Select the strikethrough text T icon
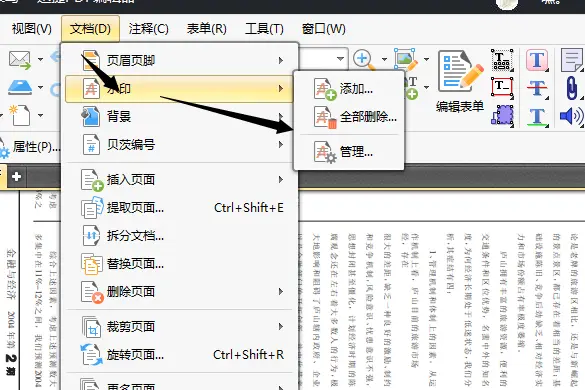Image resolution: width=585 pixels, height=390 pixels. click(x=537, y=88)
